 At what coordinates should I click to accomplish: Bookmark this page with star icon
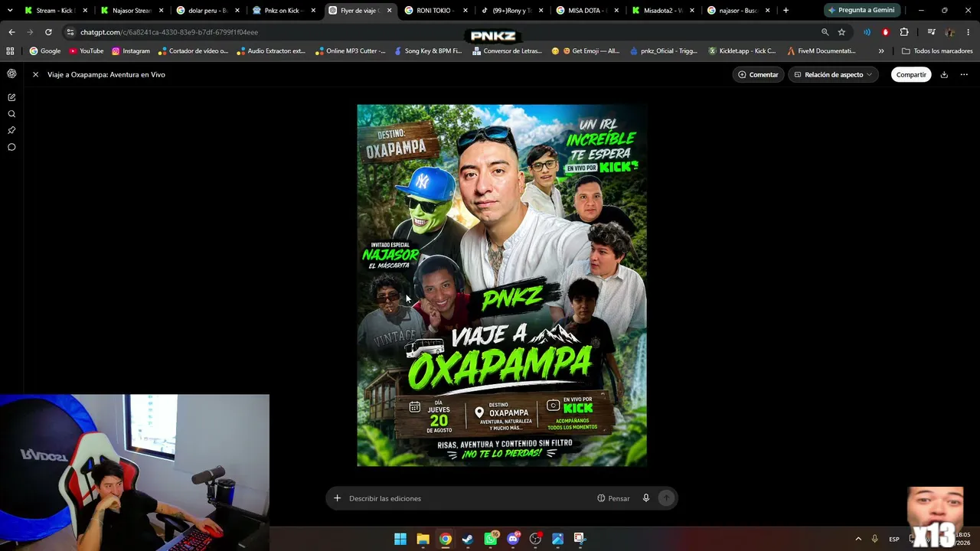tap(841, 32)
